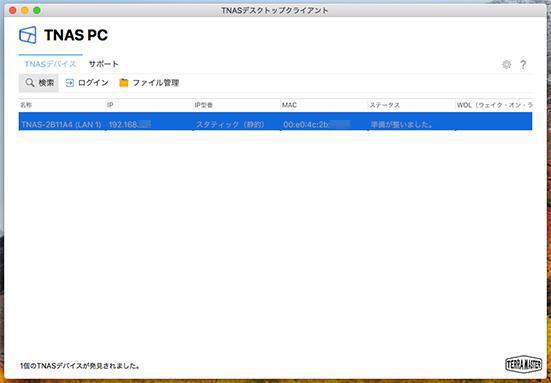The height and width of the screenshot is (383, 551).
Task: Switch to the サポート tab
Action: 104,64
